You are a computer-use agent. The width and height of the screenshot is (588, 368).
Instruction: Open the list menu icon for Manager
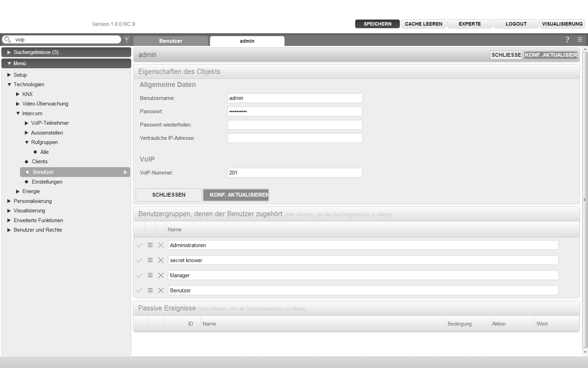pyautogui.click(x=150, y=275)
